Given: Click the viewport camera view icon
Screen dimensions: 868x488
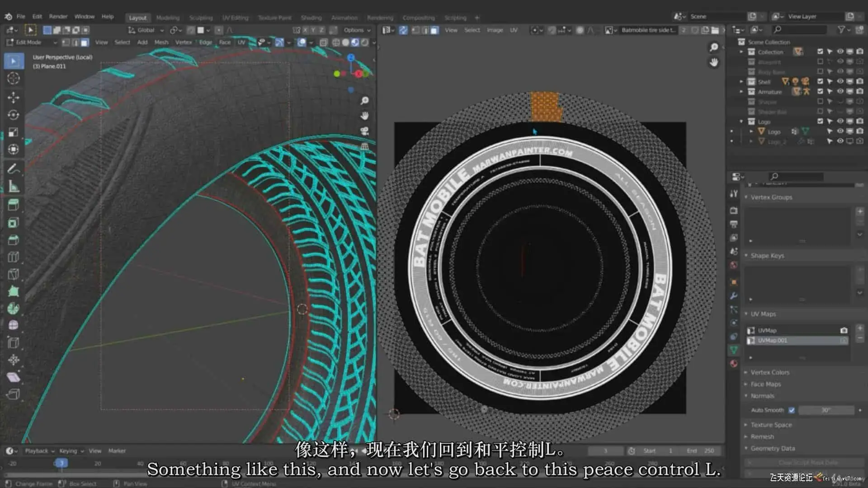Looking at the screenshot, I should click(x=364, y=131).
